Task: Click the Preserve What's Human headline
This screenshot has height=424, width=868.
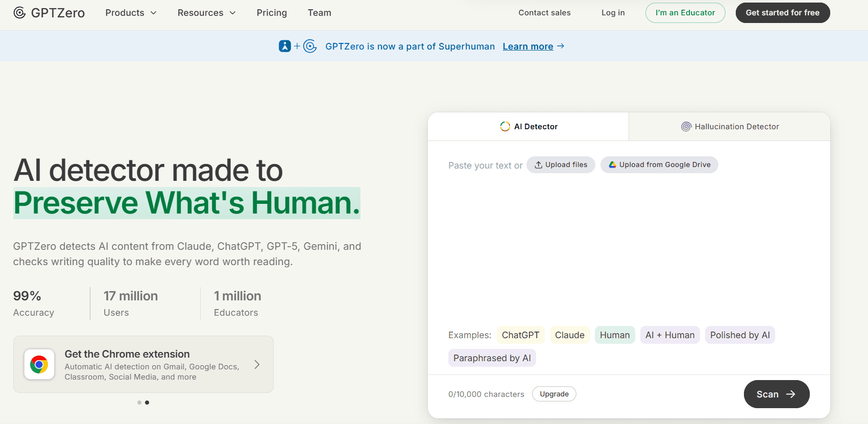Action: click(x=187, y=203)
